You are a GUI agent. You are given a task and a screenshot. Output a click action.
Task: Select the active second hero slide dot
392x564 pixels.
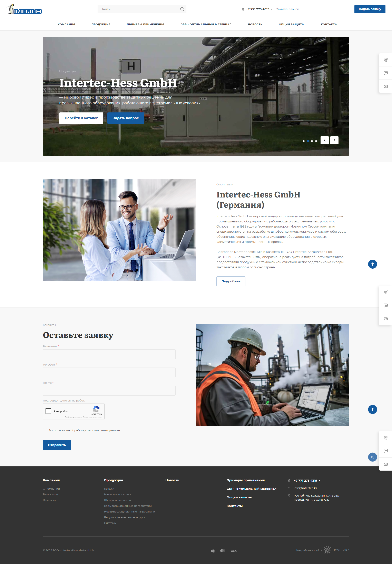(x=308, y=141)
